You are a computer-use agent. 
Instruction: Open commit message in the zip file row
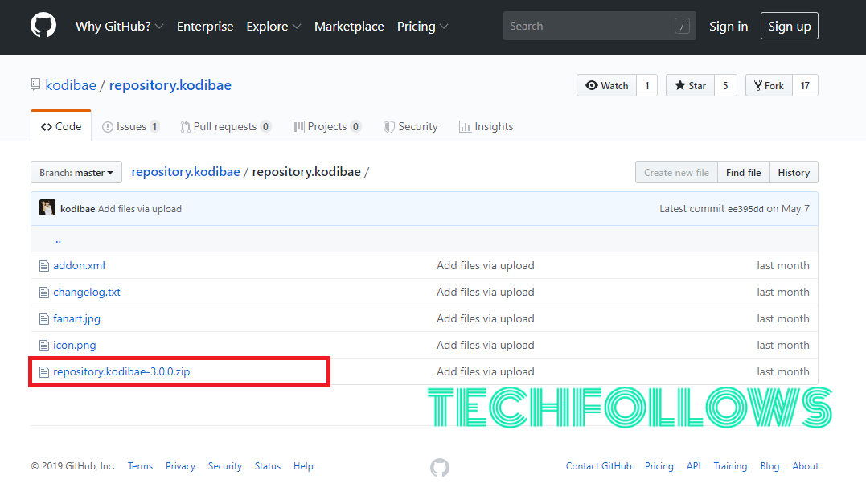pos(486,371)
